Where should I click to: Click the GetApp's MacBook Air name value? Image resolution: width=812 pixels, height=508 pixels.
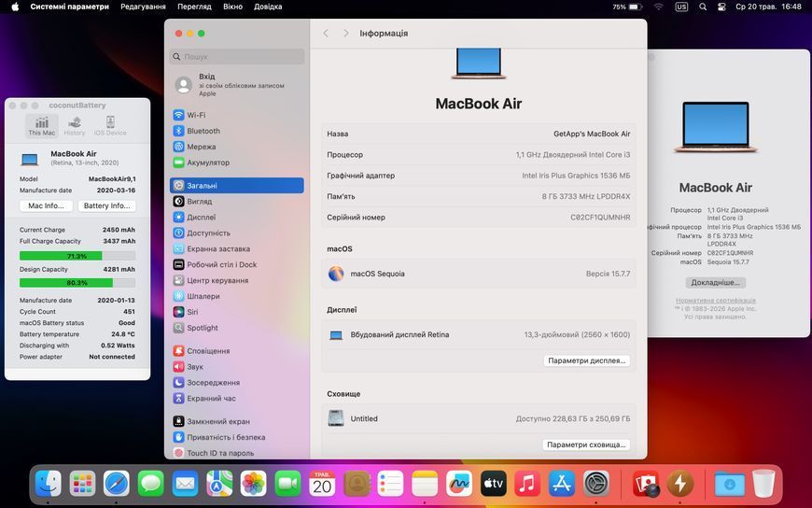pos(592,134)
